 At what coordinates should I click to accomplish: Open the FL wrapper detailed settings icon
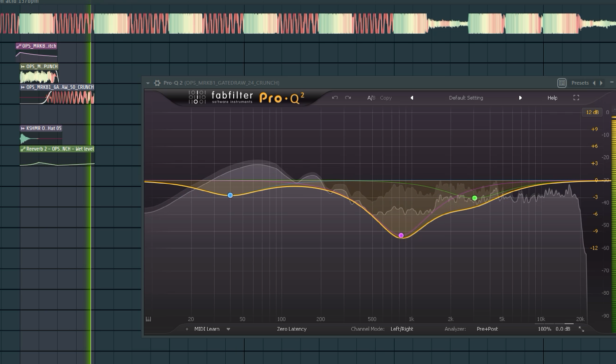[562, 83]
